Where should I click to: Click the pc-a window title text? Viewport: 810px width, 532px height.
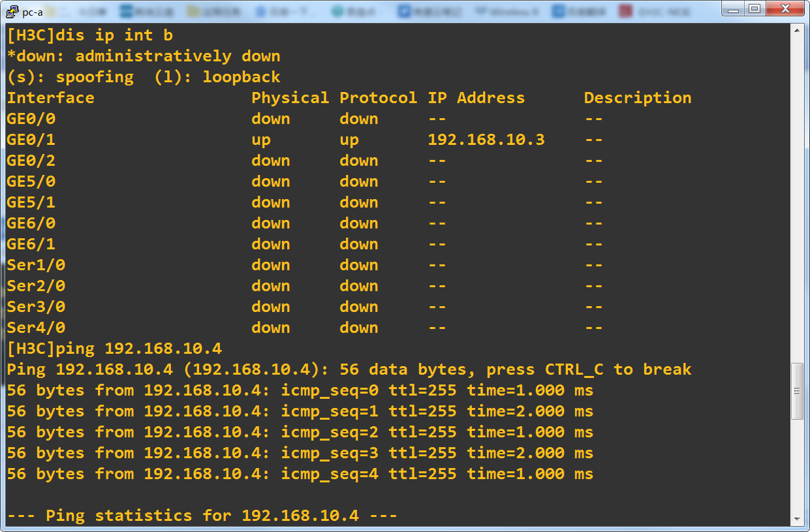click(x=33, y=12)
